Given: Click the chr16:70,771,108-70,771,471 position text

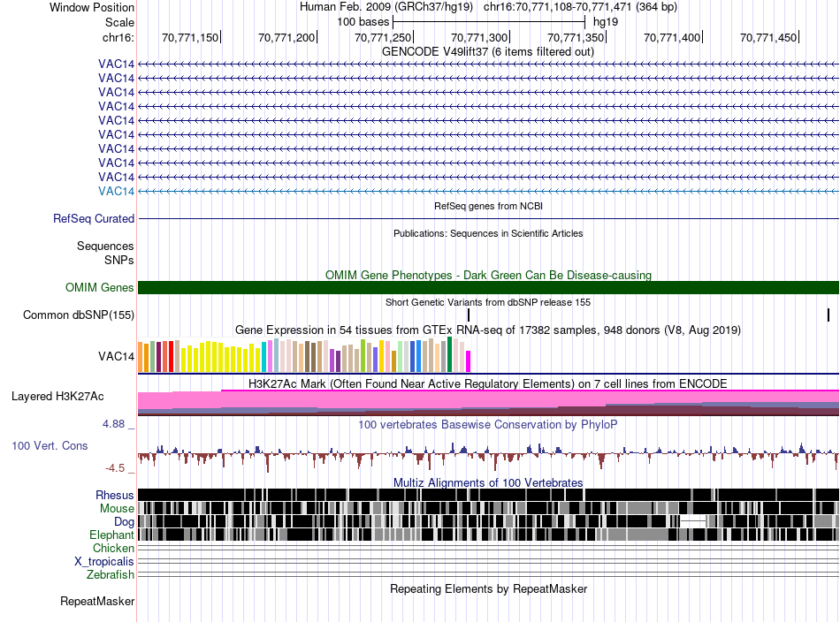Looking at the screenshot, I should click(580, 7).
